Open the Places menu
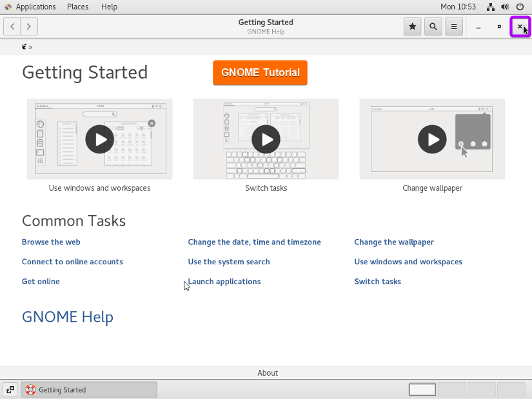This screenshot has width=532, height=399. pyautogui.click(x=77, y=7)
